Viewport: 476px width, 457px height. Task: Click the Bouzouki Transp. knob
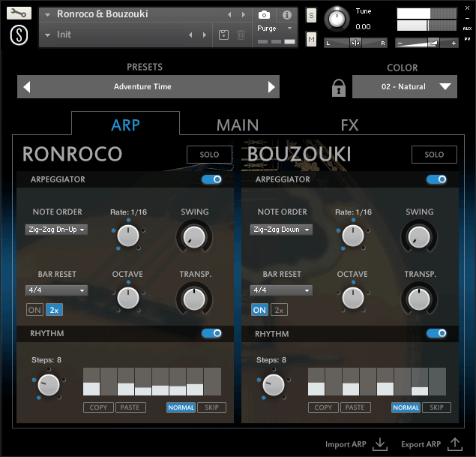coord(419,299)
